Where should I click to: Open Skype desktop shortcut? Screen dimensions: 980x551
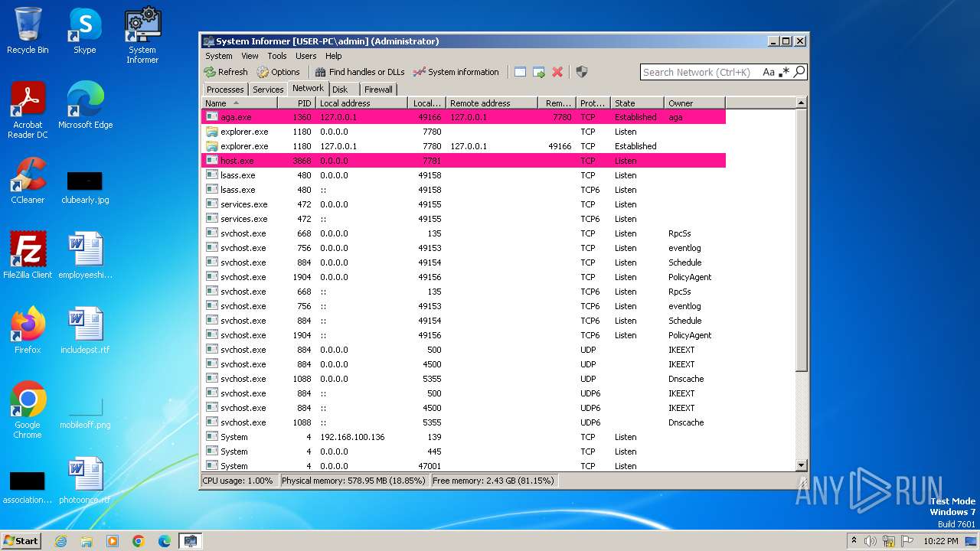click(85, 31)
